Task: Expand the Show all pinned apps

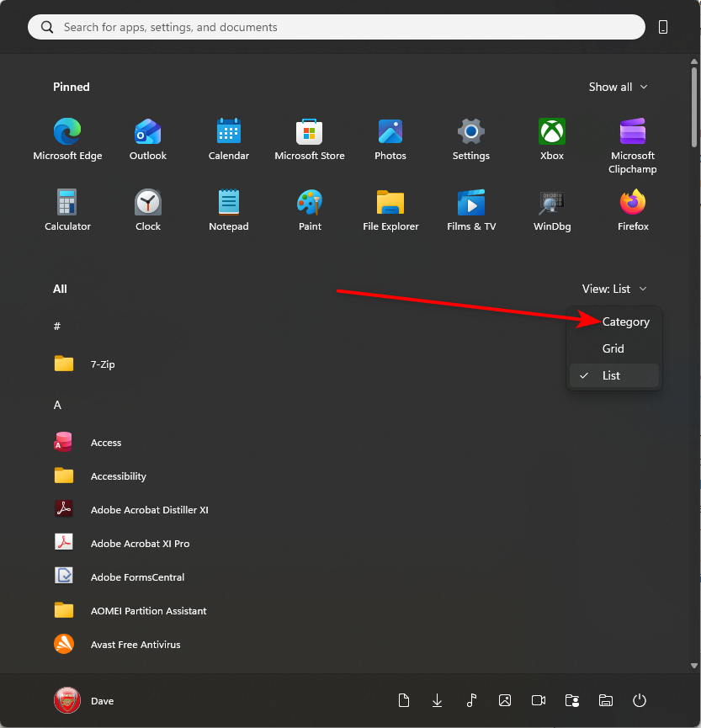Action: pos(618,87)
